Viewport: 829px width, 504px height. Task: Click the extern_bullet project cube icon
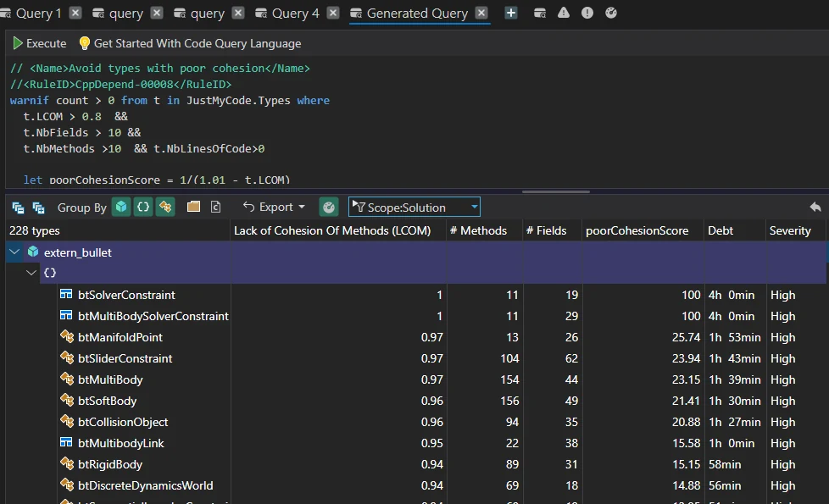coord(33,252)
